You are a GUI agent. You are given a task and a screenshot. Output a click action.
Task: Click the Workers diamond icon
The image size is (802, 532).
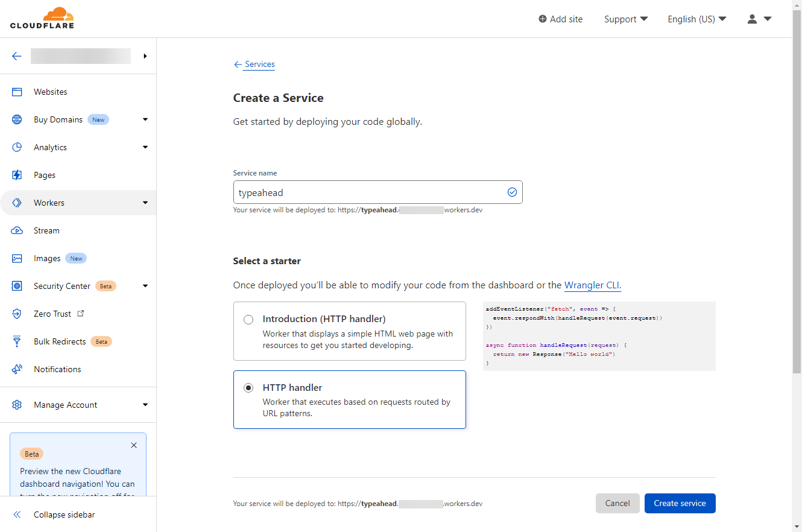click(17, 203)
